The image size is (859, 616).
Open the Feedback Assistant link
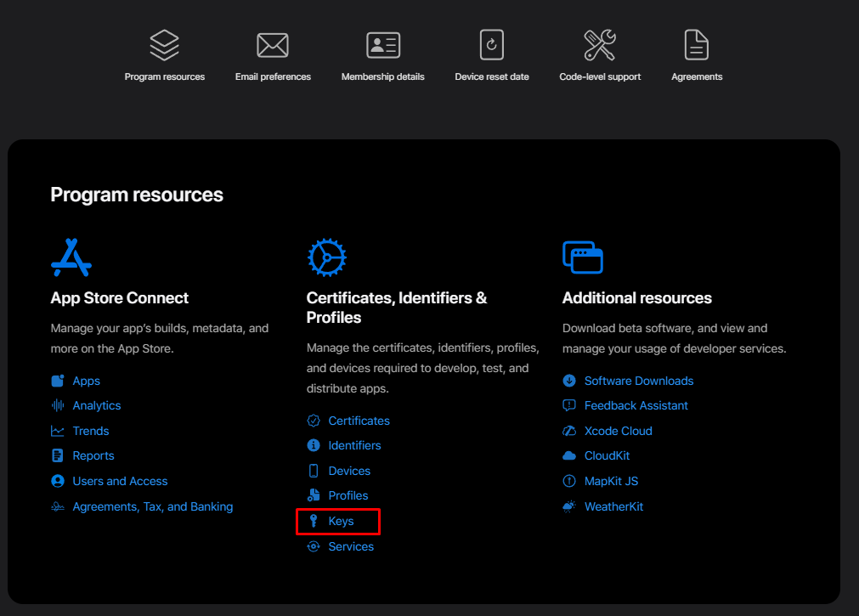[636, 405]
